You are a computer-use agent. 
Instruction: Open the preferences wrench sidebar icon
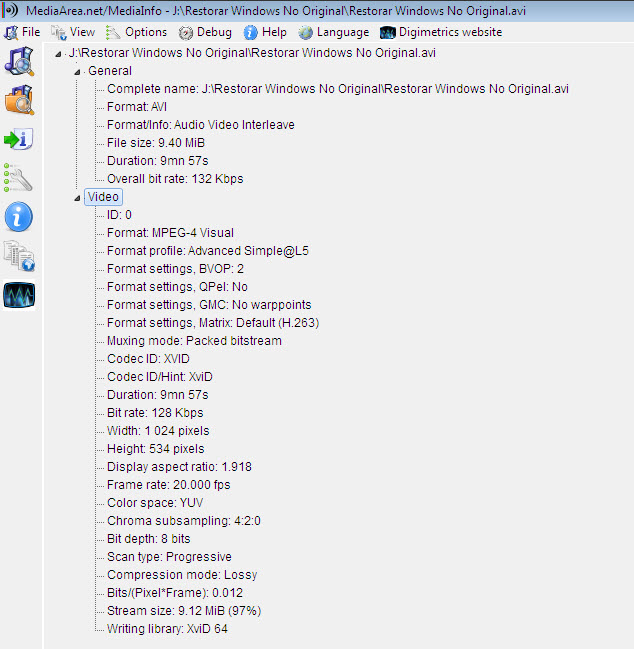pyautogui.click(x=18, y=177)
